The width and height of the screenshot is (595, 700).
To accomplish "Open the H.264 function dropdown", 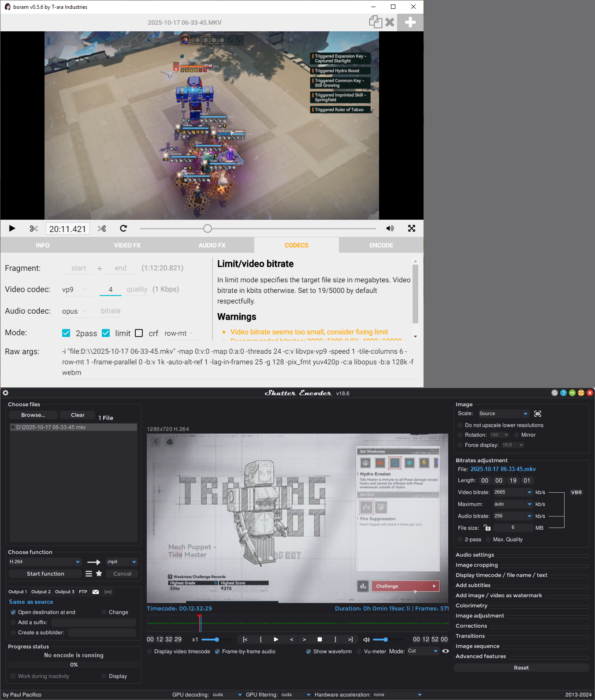I will 45,562.
